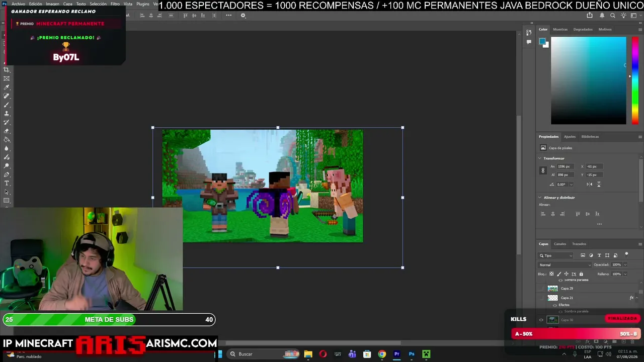Show the Capa 21 layer
This screenshot has height=362, width=644.
coord(541,298)
